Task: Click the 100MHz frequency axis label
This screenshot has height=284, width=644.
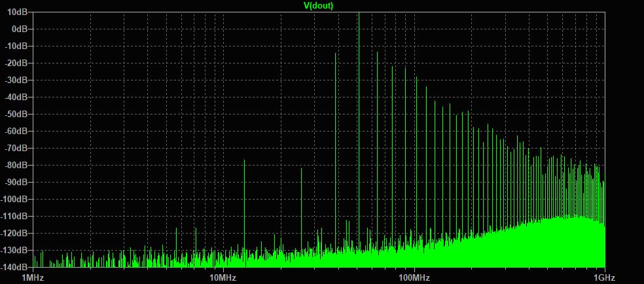Action: click(x=414, y=278)
